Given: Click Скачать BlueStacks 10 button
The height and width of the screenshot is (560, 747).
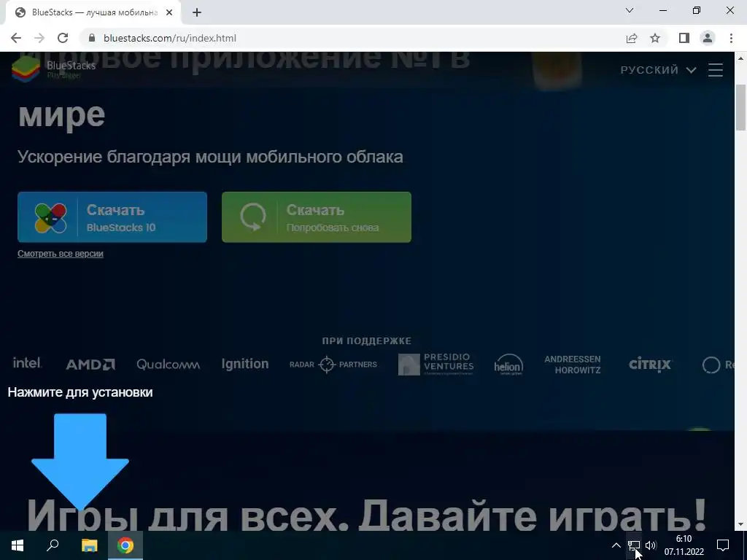Looking at the screenshot, I should (x=112, y=217).
